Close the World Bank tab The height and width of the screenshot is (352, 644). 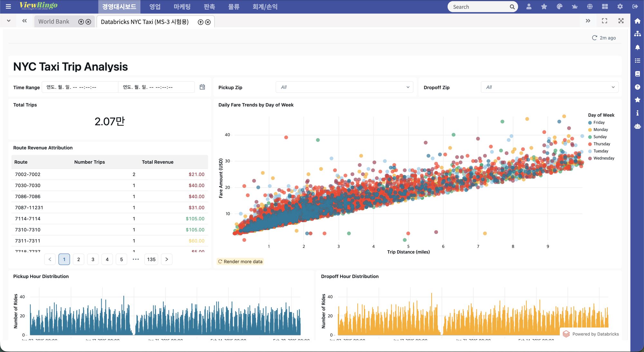tap(88, 22)
